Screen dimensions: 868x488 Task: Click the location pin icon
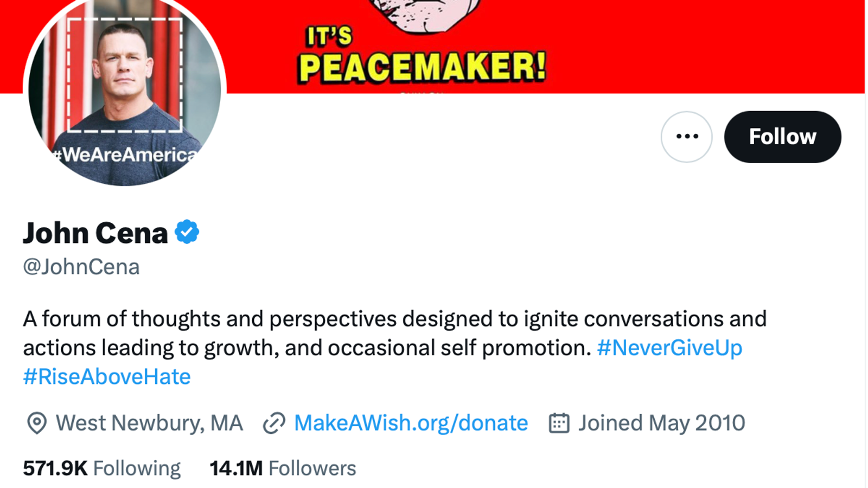click(36, 423)
